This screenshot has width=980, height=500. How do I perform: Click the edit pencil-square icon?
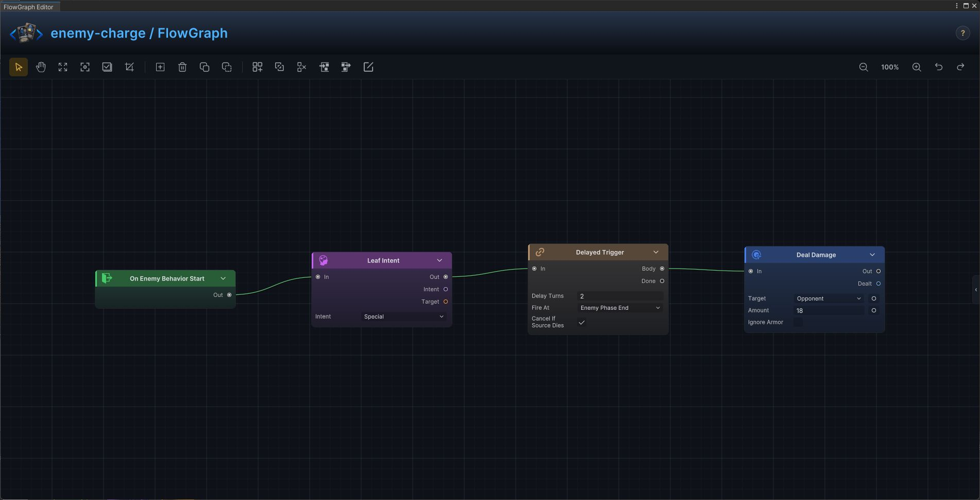(368, 67)
